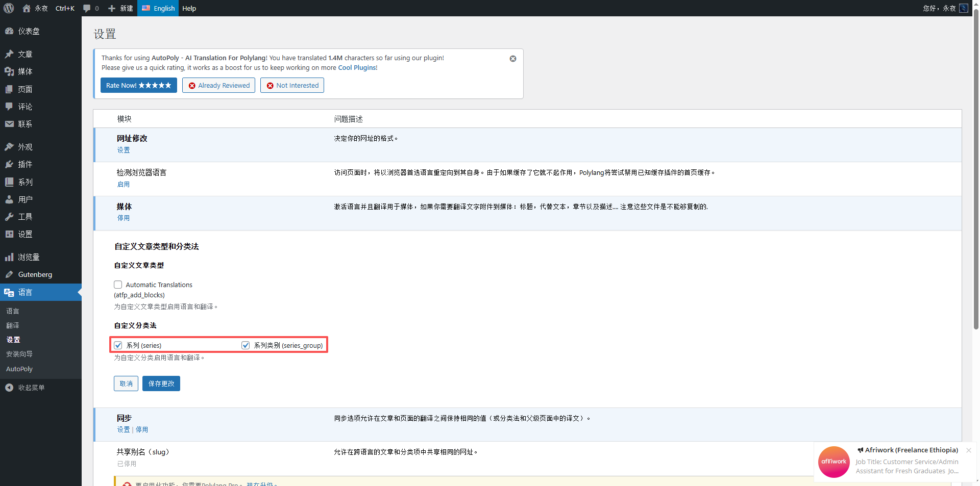Open the comments bubble icon in admin bar
The width and height of the screenshot is (980, 486).
[87, 8]
